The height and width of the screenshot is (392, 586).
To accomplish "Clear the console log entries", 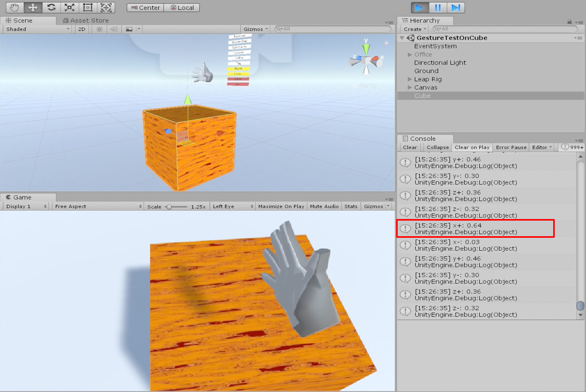I will (x=410, y=147).
